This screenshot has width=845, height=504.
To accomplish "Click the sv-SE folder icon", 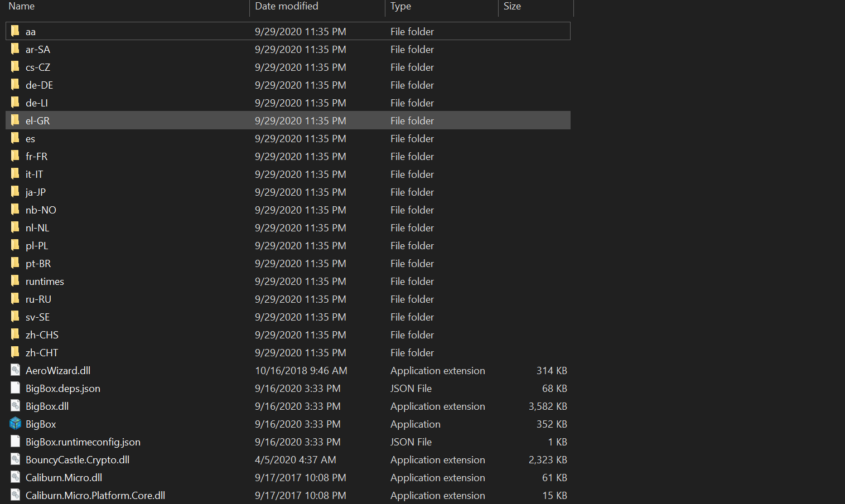I will tap(15, 317).
